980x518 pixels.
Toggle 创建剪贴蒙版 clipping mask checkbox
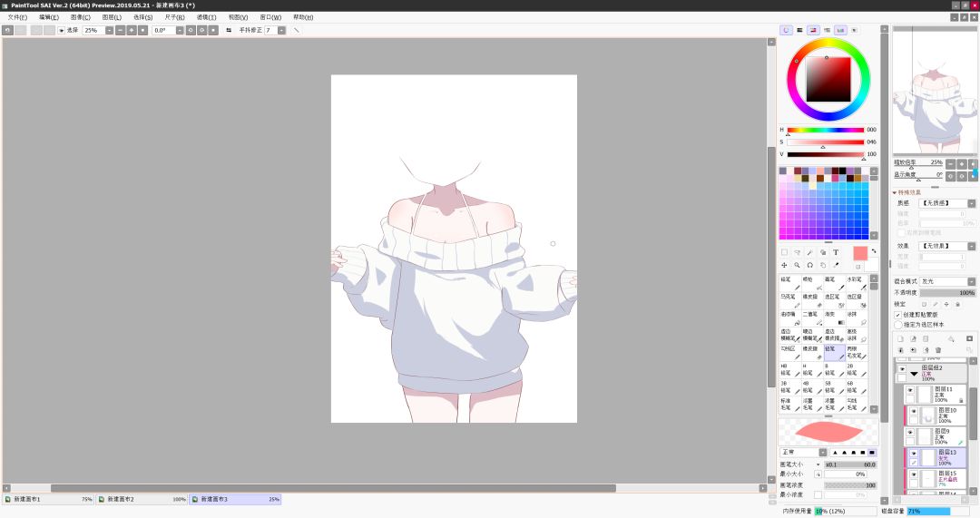[898, 315]
